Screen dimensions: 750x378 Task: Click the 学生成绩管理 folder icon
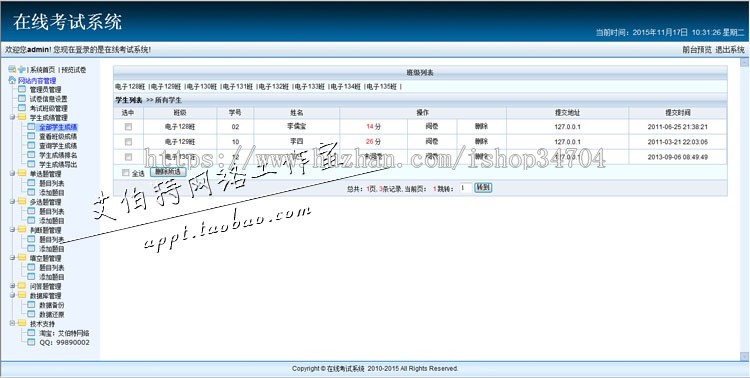(x=22, y=117)
